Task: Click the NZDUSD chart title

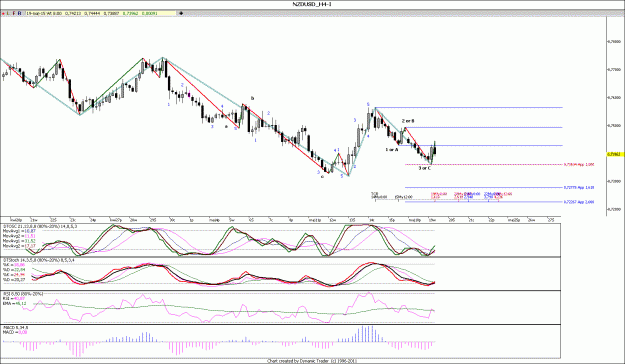Action: click(x=312, y=4)
